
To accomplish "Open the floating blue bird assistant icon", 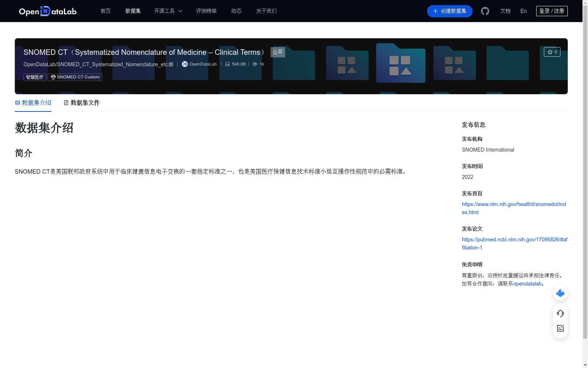I will point(560,293).
